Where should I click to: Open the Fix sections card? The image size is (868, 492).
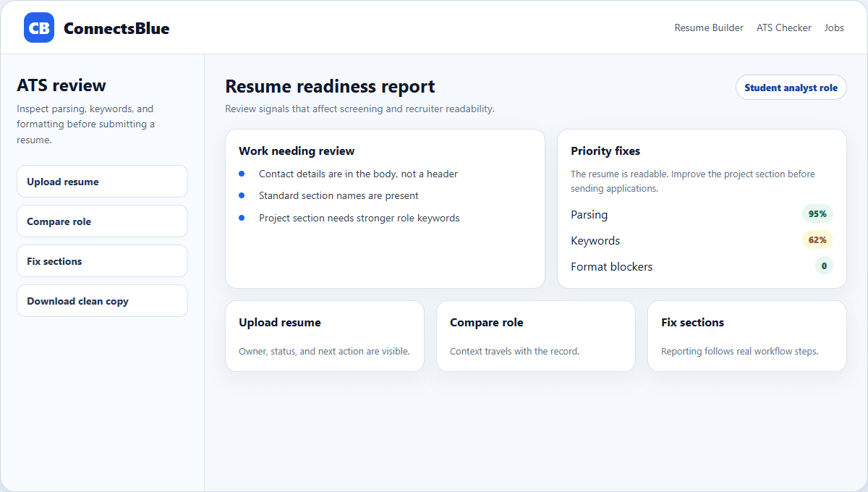click(747, 336)
